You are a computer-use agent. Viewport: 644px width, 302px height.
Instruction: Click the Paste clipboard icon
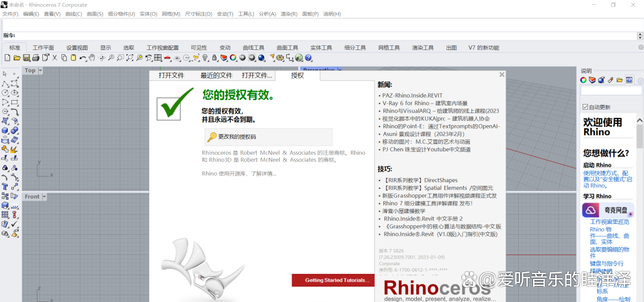73,58
